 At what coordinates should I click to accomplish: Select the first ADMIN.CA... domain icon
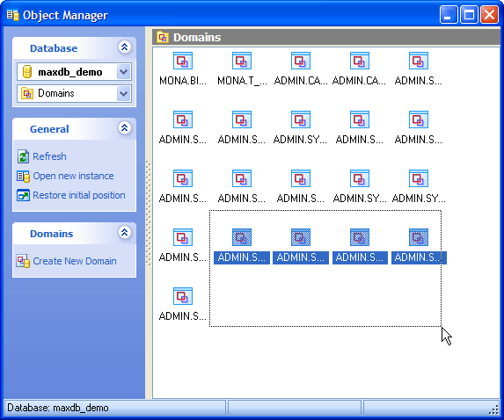tap(301, 61)
